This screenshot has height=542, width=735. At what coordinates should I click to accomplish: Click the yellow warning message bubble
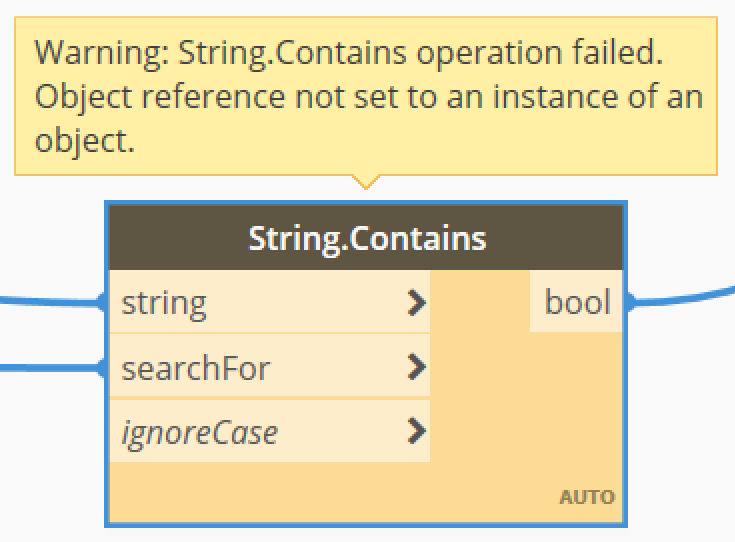(x=366, y=95)
